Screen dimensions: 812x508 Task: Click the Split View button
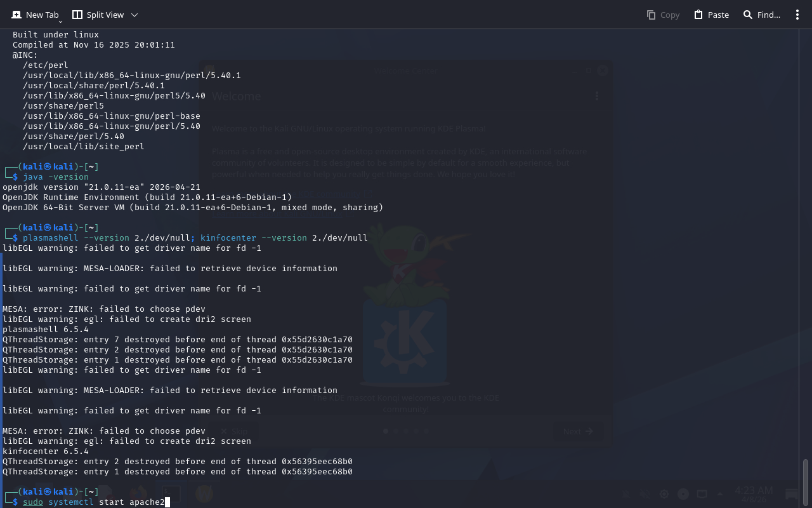click(x=98, y=15)
